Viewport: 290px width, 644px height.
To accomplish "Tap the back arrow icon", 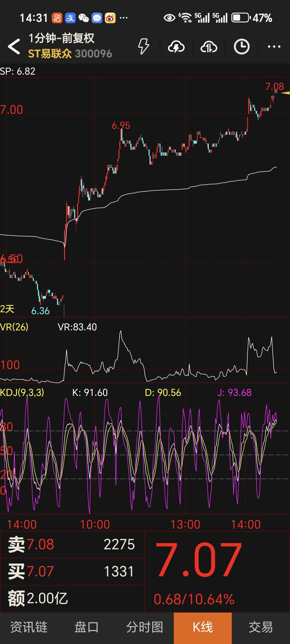I will click(x=14, y=46).
